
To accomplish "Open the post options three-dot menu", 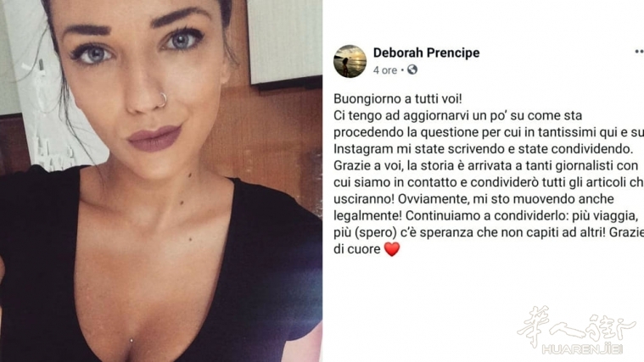I will click(x=639, y=52).
